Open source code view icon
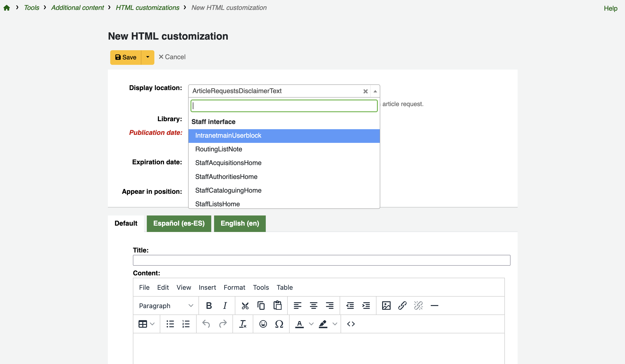Viewport: 625px width, 364px height. (x=351, y=324)
